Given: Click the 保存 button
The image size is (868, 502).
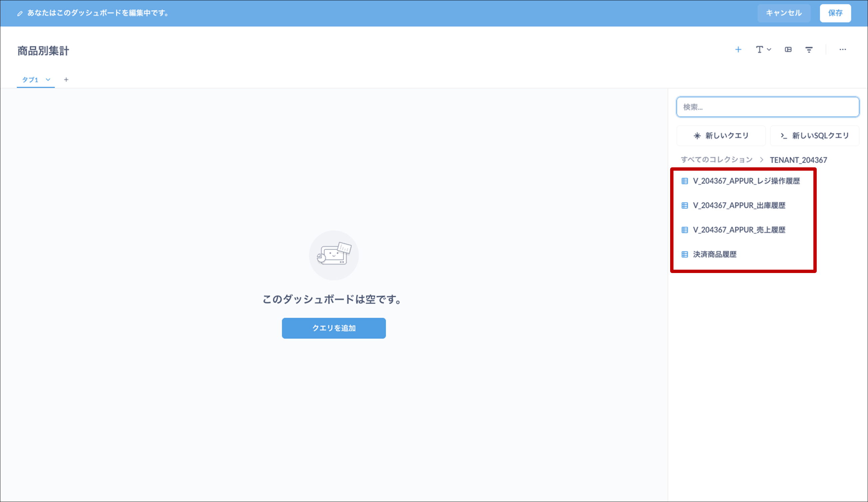Looking at the screenshot, I should (x=835, y=13).
